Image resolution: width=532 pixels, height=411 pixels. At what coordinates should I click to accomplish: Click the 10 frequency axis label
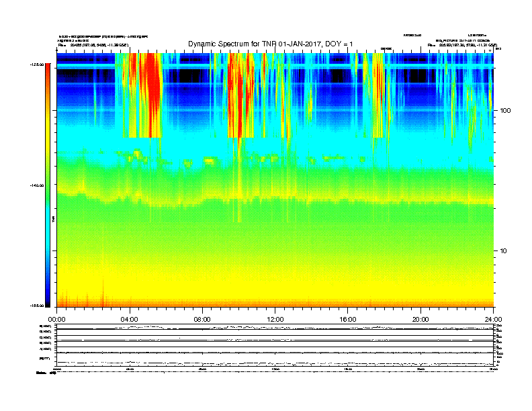click(503, 251)
